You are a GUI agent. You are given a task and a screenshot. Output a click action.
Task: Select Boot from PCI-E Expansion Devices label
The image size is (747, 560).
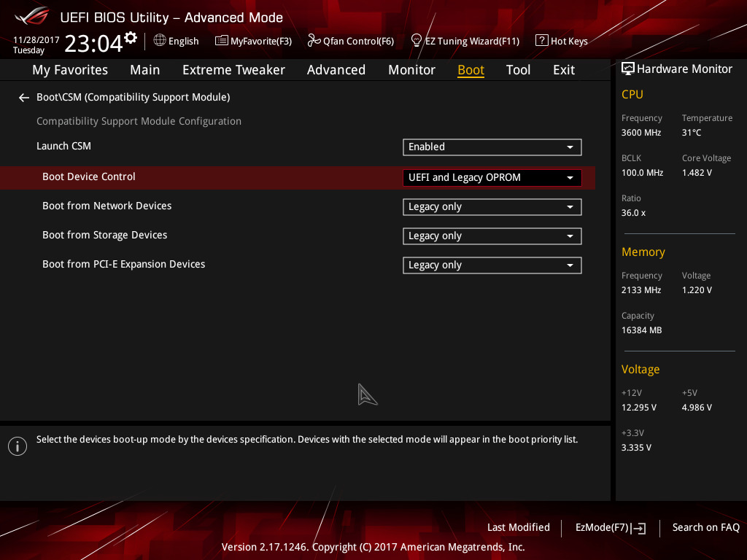[x=124, y=264]
